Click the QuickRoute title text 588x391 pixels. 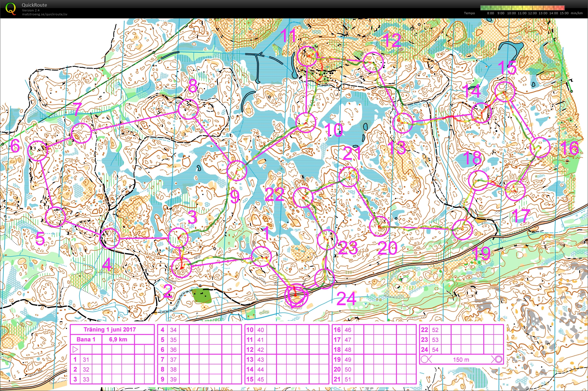click(x=34, y=5)
